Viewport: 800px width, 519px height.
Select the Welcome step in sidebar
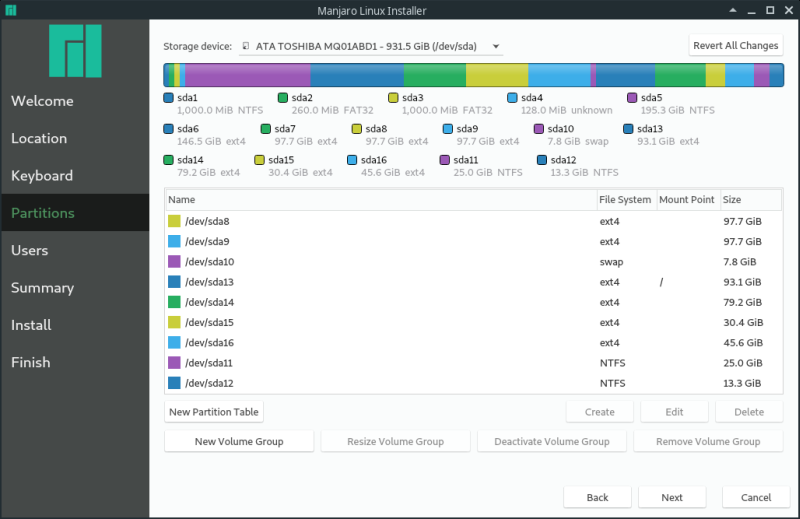pyautogui.click(x=75, y=101)
